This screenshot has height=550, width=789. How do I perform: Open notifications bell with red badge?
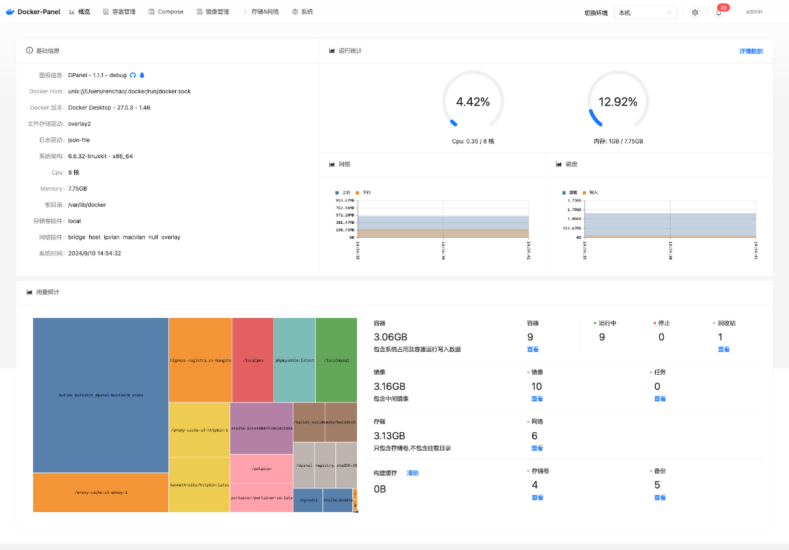coord(718,13)
